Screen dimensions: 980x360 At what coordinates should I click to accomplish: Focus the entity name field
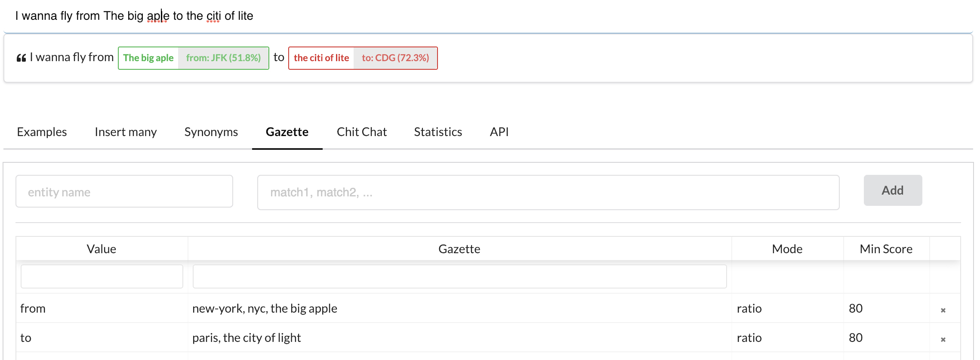coord(124,192)
